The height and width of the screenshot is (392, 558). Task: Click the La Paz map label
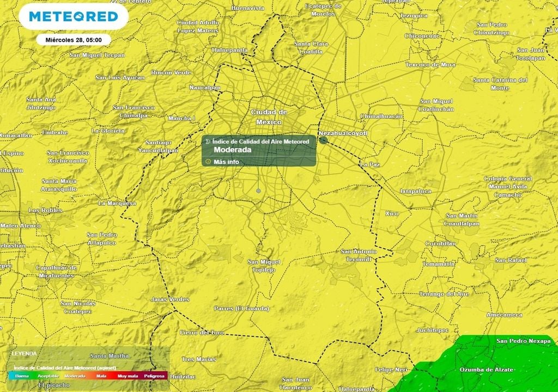coord(370,164)
